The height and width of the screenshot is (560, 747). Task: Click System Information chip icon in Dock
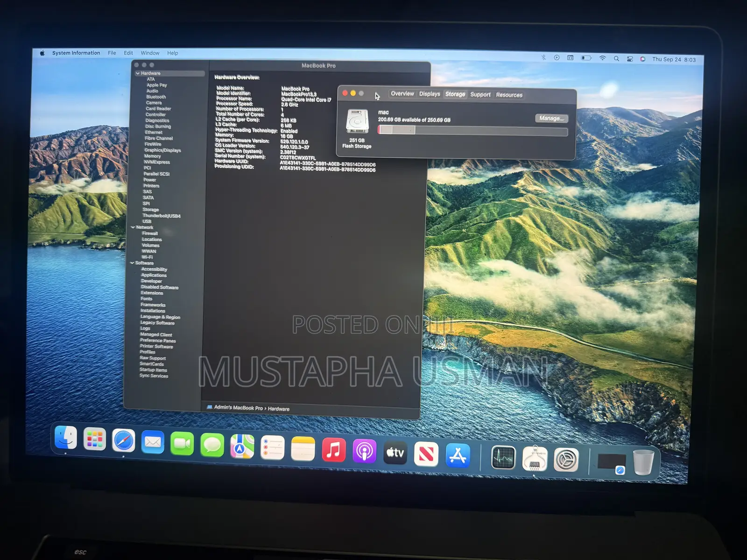click(535, 459)
